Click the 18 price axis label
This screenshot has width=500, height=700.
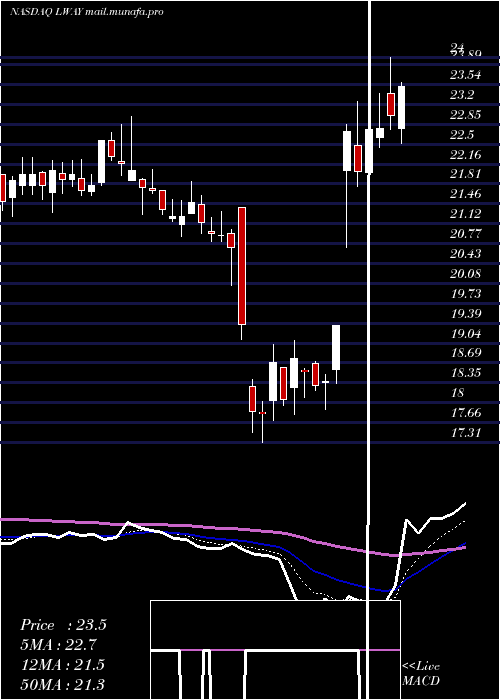[458, 393]
